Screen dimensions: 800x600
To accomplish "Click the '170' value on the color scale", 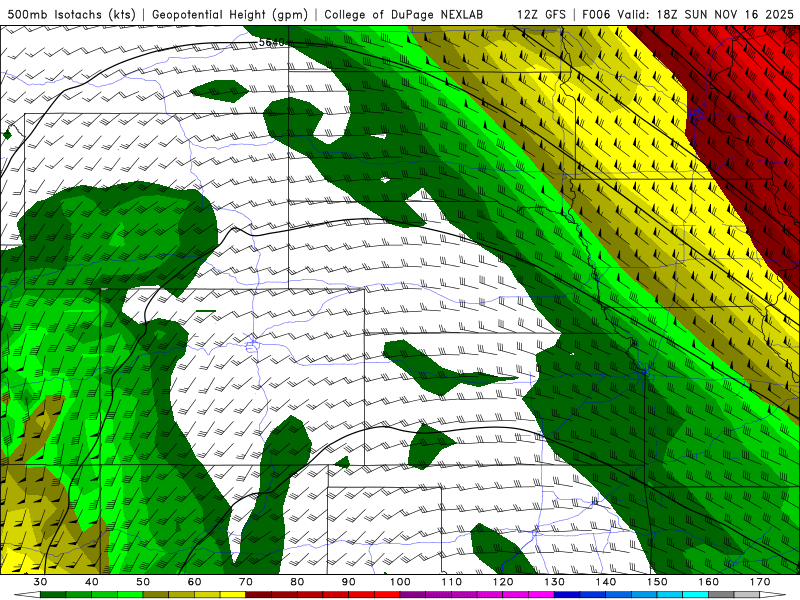I will click(760, 582).
